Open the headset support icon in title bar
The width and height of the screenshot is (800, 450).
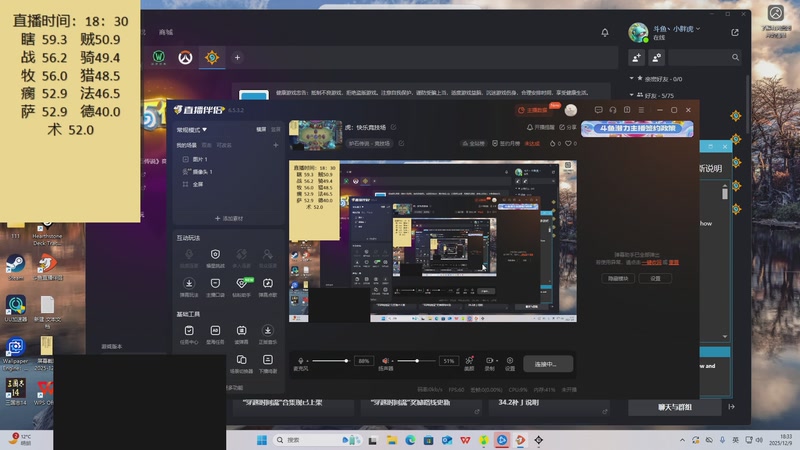tap(613, 110)
